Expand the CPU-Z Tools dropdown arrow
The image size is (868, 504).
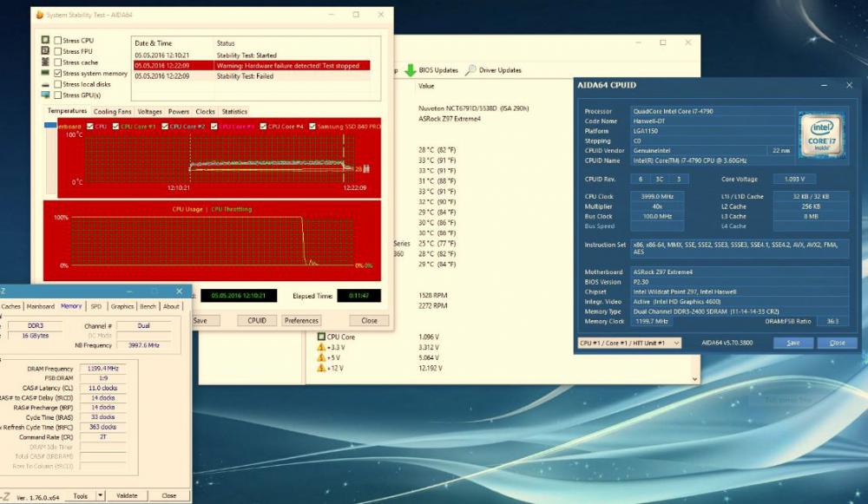click(100, 495)
